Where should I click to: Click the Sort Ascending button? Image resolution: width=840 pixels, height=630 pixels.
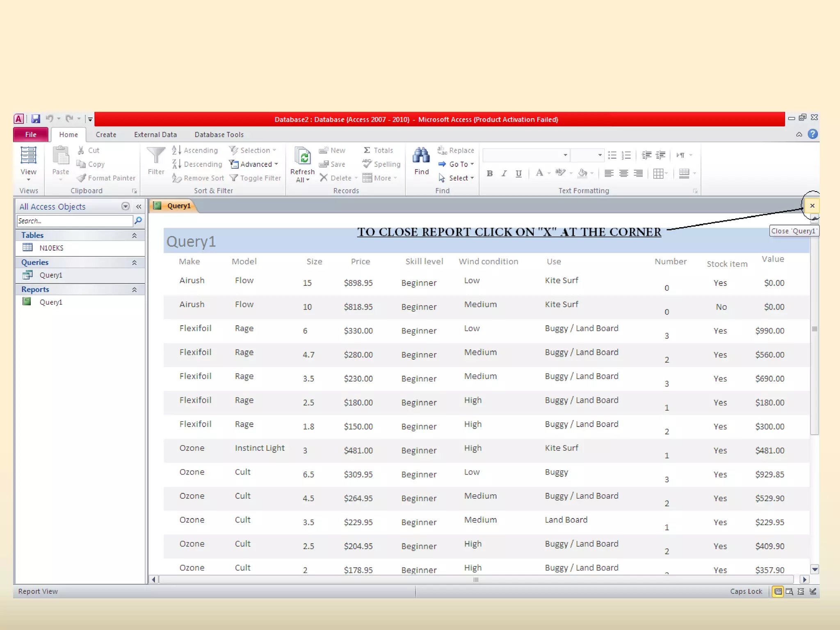click(x=195, y=151)
